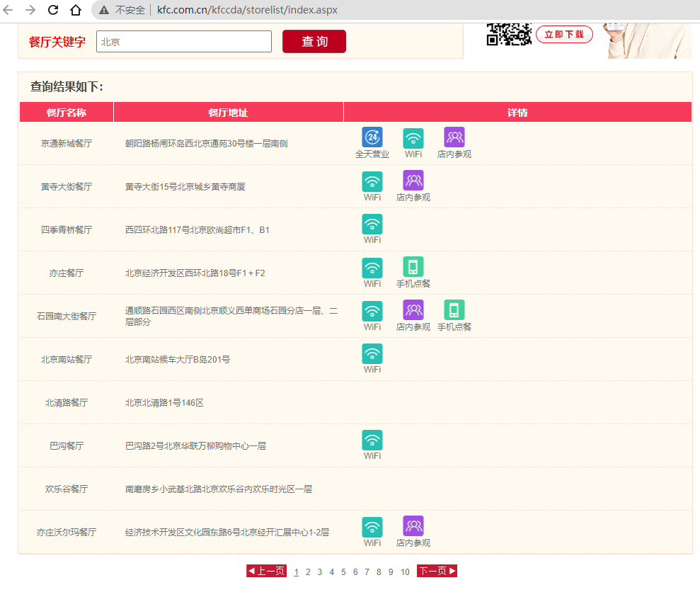Select results page 6
This screenshot has width=700, height=597.
pyautogui.click(x=355, y=572)
